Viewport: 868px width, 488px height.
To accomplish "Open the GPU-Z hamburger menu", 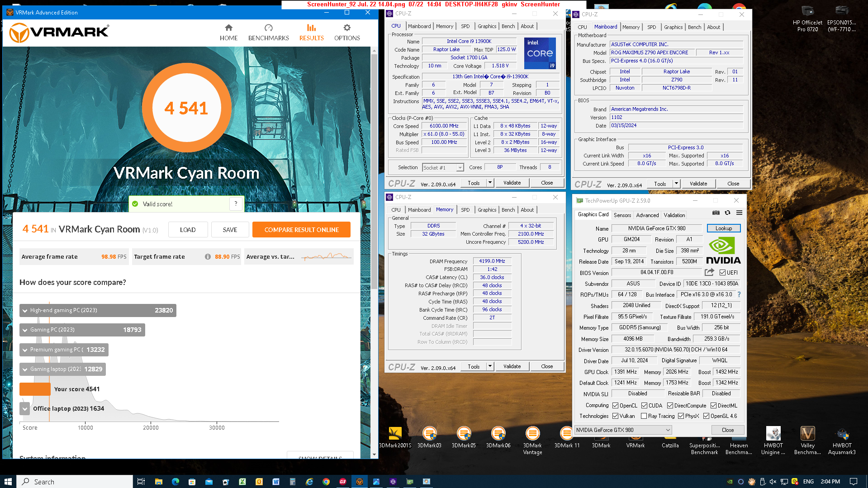I will (x=739, y=213).
